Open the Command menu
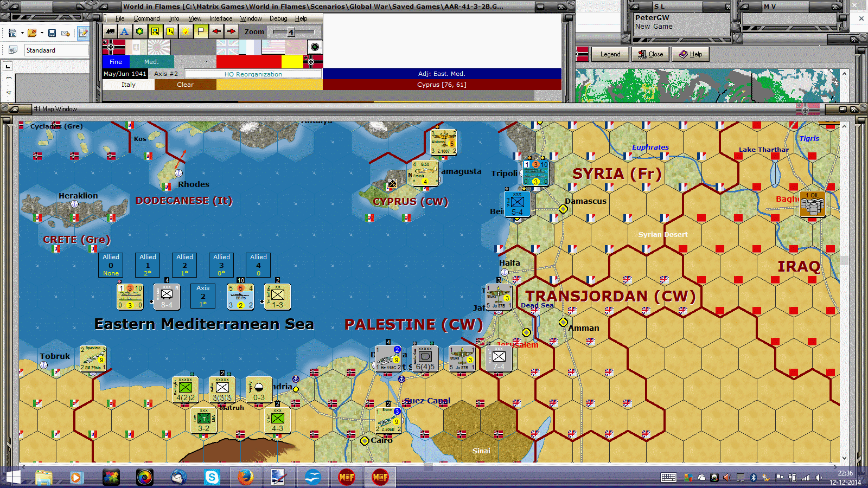The height and width of the screenshot is (488, 868). pos(146,18)
